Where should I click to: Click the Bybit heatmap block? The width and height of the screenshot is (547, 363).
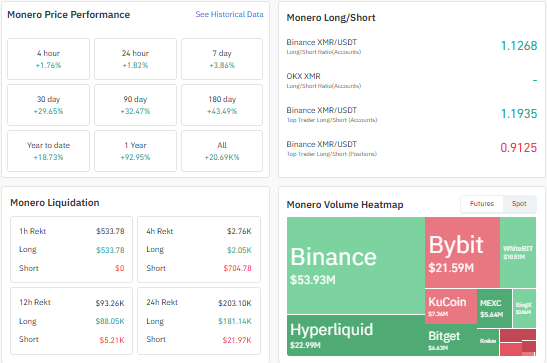[462, 252]
